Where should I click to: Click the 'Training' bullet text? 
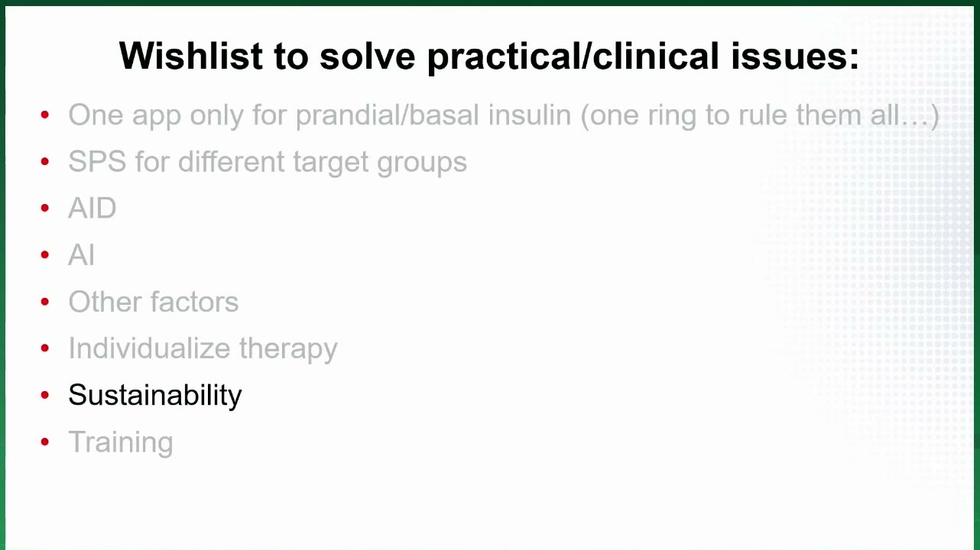[x=121, y=442]
